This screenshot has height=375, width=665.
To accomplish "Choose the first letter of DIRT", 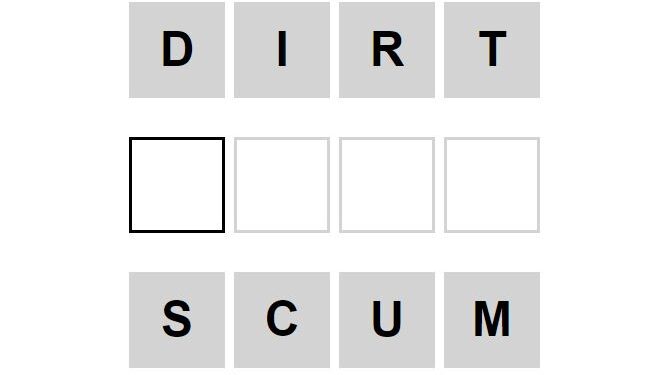I will 177,50.
